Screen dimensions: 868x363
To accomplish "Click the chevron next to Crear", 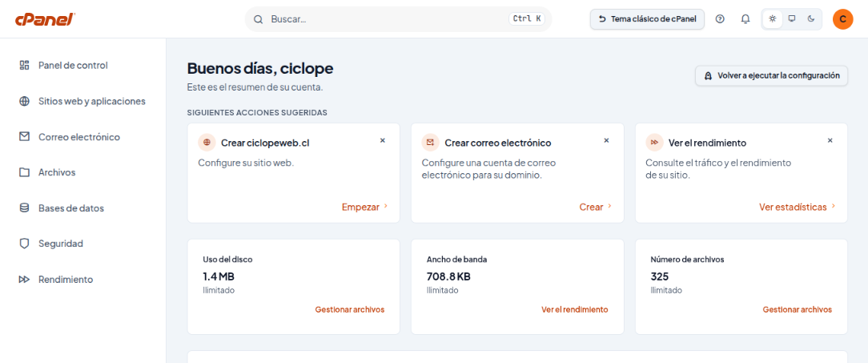I will click(609, 206).
